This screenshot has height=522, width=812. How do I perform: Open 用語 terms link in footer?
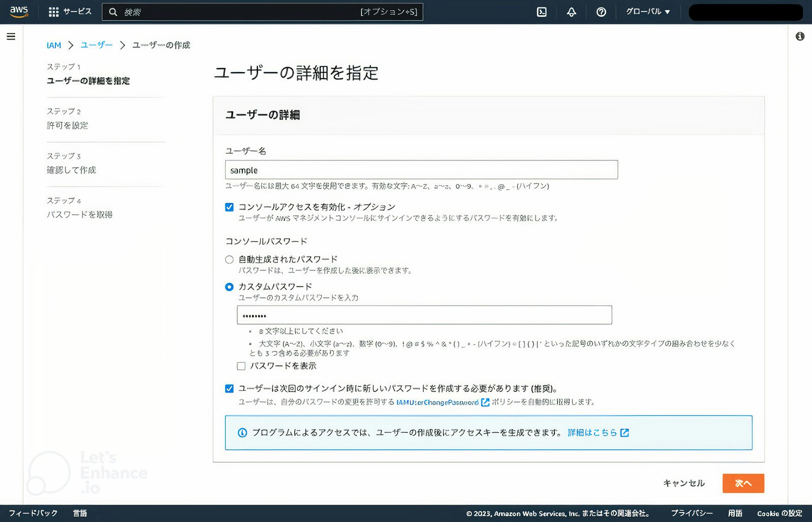tap(735, 513)
